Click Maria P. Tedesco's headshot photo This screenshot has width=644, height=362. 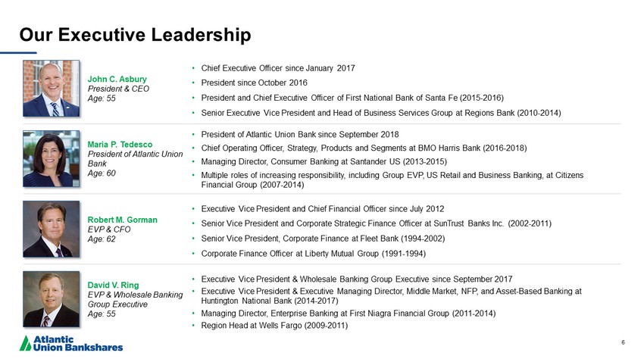(x=51, y=158)
